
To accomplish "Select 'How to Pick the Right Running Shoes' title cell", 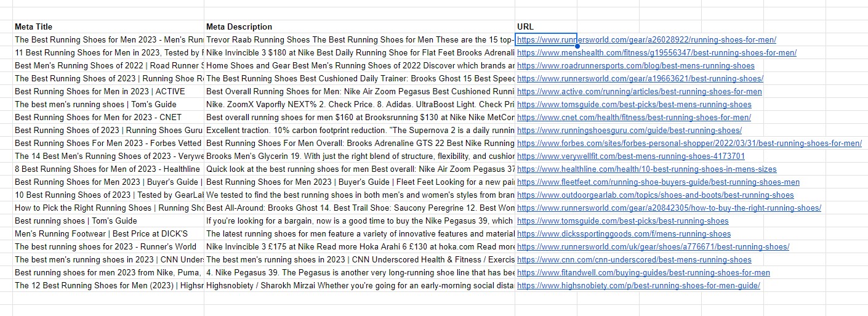I will pyautogui.click(x=109, y=208).
